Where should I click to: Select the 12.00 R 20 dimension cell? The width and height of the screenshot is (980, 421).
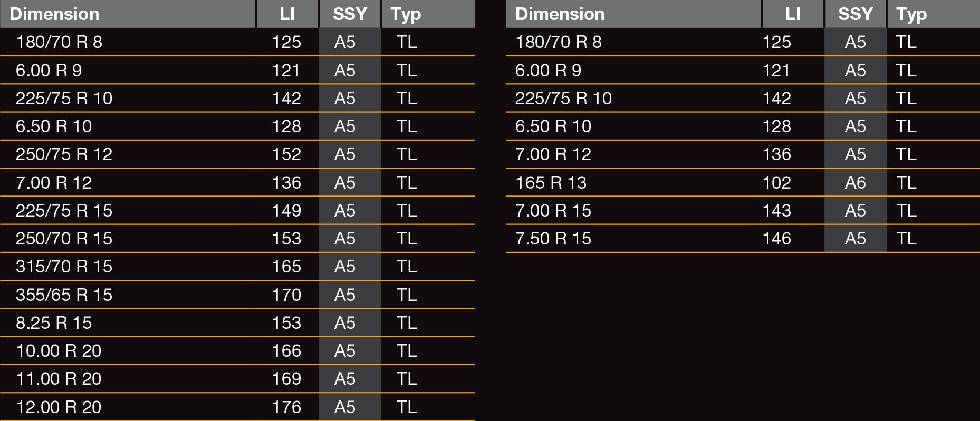[59, 407]
